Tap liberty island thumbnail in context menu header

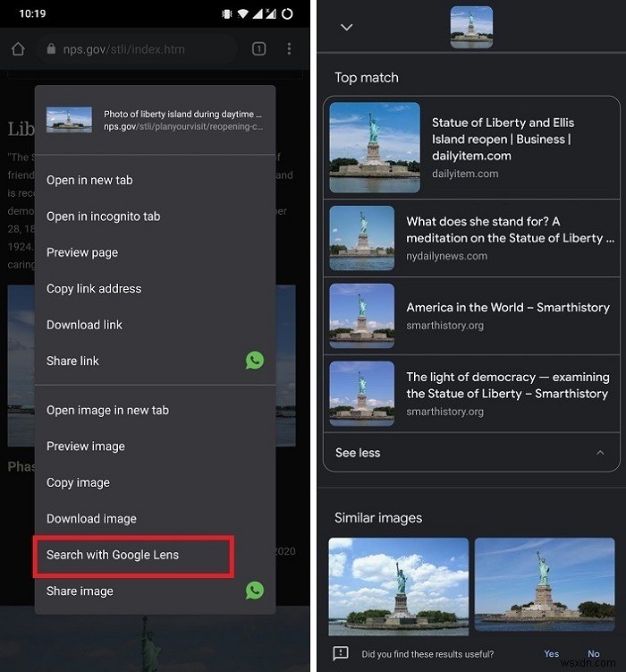point(69,120)
